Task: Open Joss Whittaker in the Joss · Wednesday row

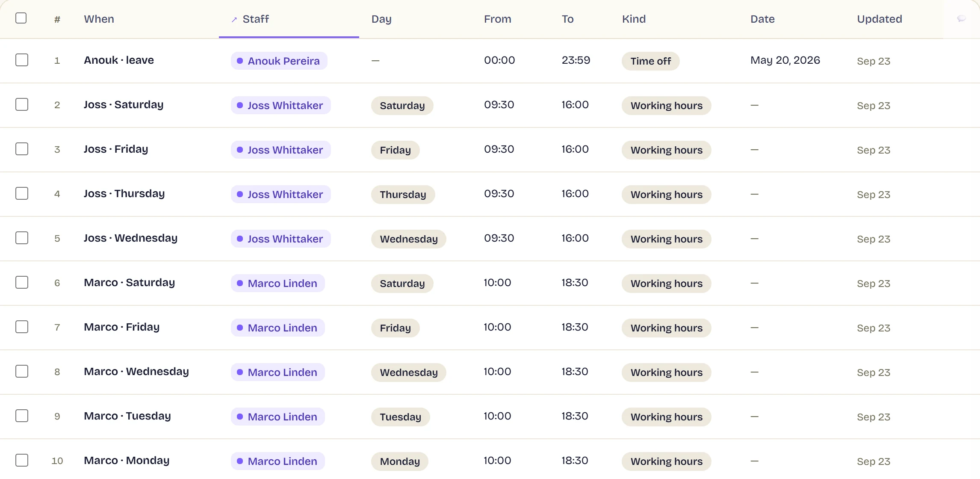Action: click(281, 239)
